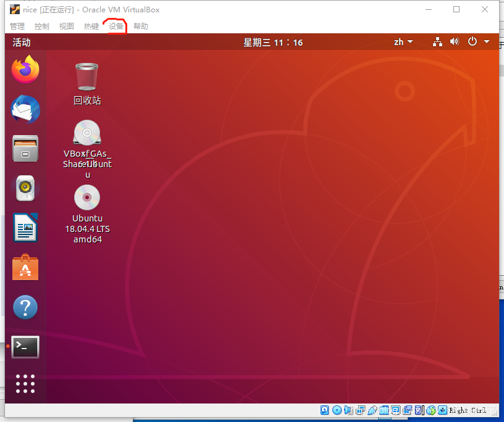Open the 设备 menu
Viewport: 504px width, 422px height.
pos(116,27)
